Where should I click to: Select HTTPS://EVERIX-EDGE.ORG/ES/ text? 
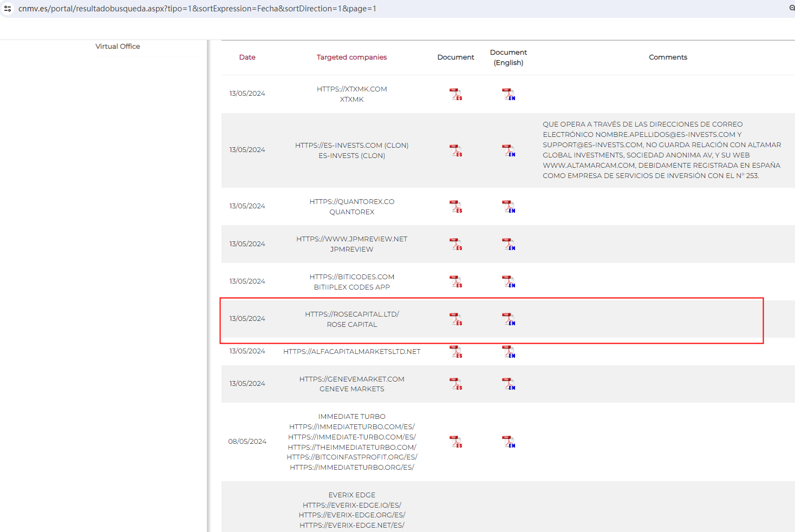pos(352,515)
